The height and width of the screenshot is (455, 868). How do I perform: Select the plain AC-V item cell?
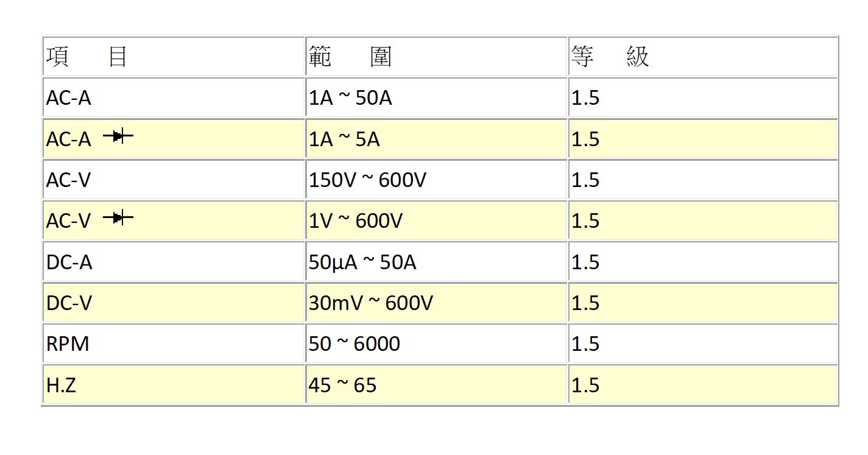tap(68, 180)
